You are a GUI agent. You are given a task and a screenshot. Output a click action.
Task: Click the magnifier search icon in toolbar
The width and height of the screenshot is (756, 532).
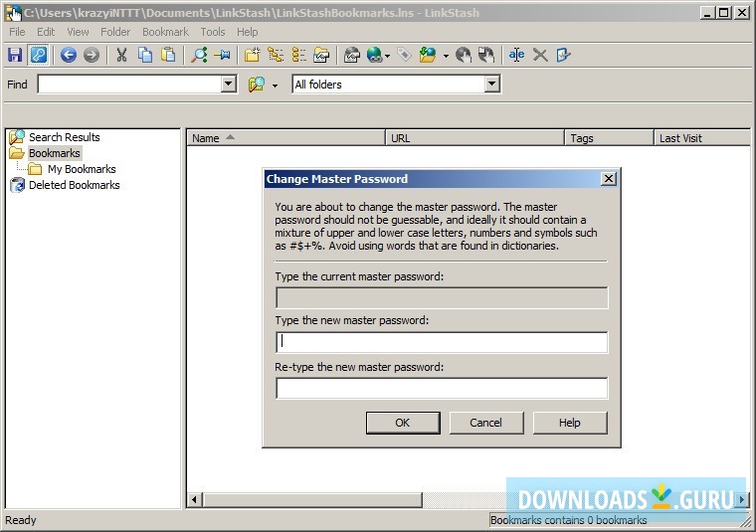199,55
